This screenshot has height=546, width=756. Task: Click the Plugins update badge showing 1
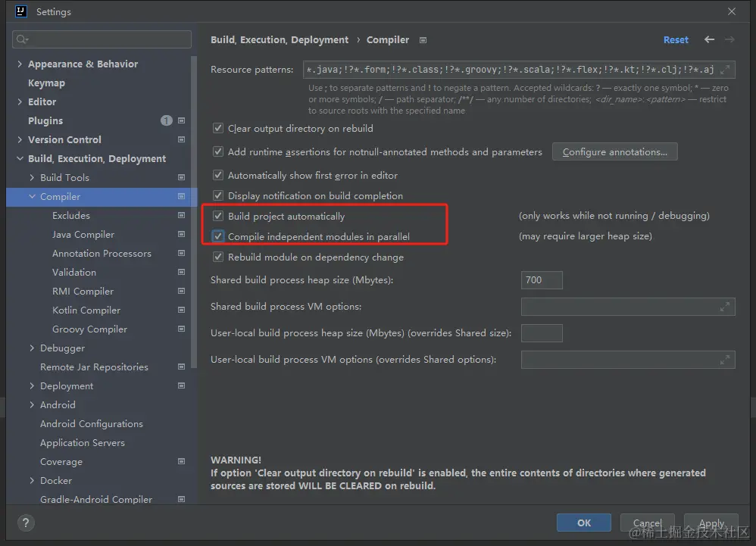tap(167, 120)
